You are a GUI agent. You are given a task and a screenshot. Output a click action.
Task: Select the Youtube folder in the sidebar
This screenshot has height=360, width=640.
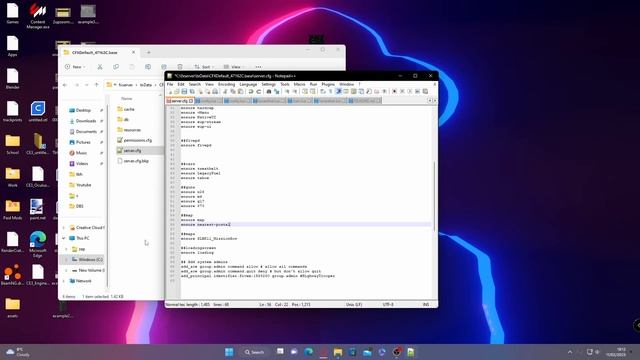coord(83,185)
